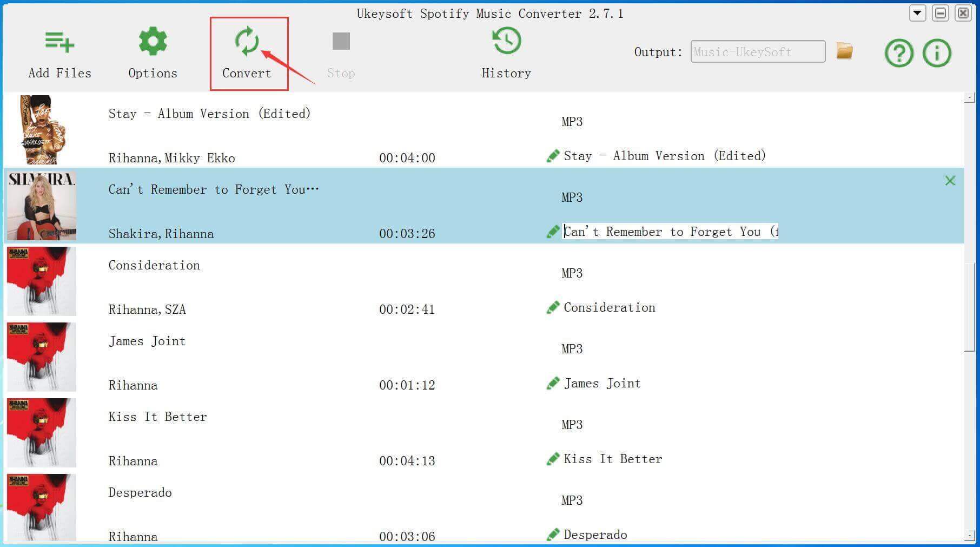Edit the pencil icon for Can't Remember to Forget You
Screen dimensions: 980x547
pos(553,232)
